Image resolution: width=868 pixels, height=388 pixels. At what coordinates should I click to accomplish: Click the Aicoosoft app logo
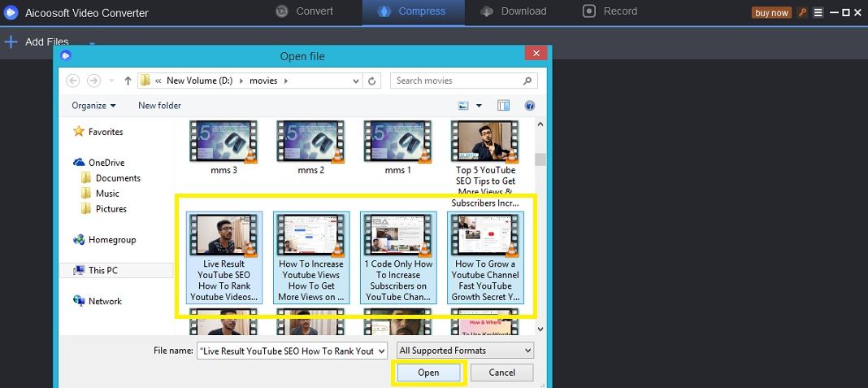11,12
